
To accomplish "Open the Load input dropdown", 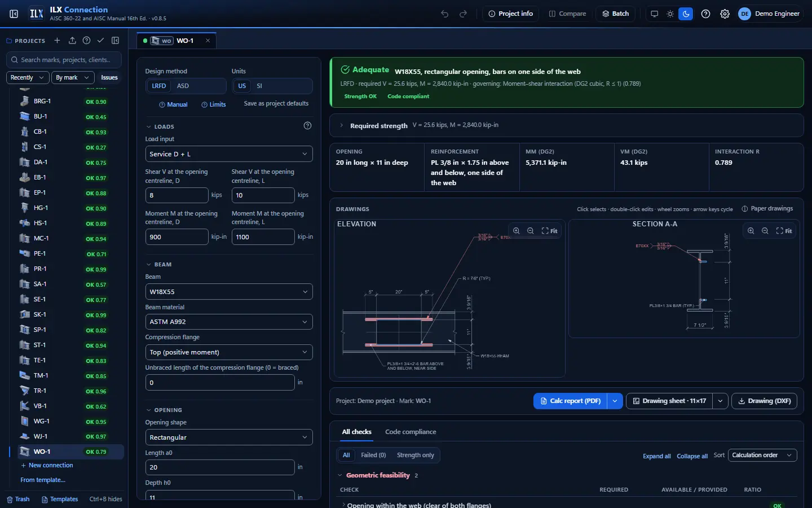I will (229, 154).
